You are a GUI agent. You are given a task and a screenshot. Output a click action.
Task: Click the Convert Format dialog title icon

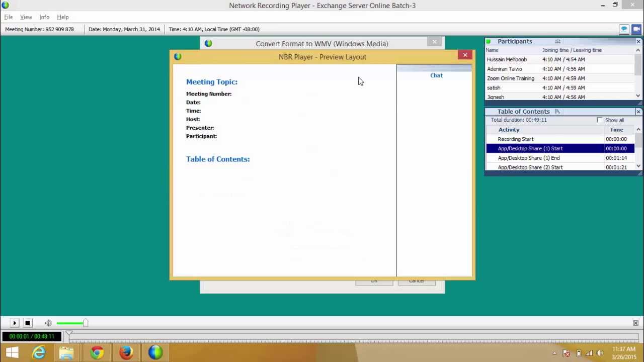tap(208, 44)
